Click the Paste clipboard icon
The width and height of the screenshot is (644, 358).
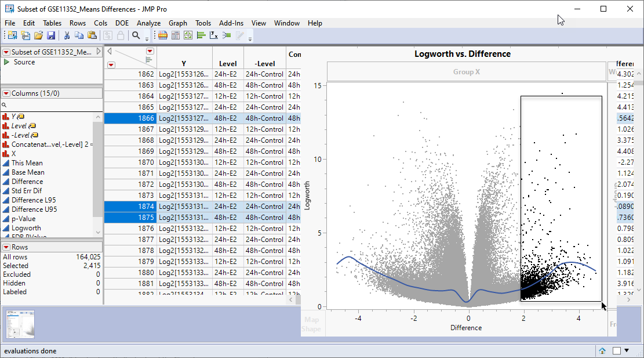(92, 35)
